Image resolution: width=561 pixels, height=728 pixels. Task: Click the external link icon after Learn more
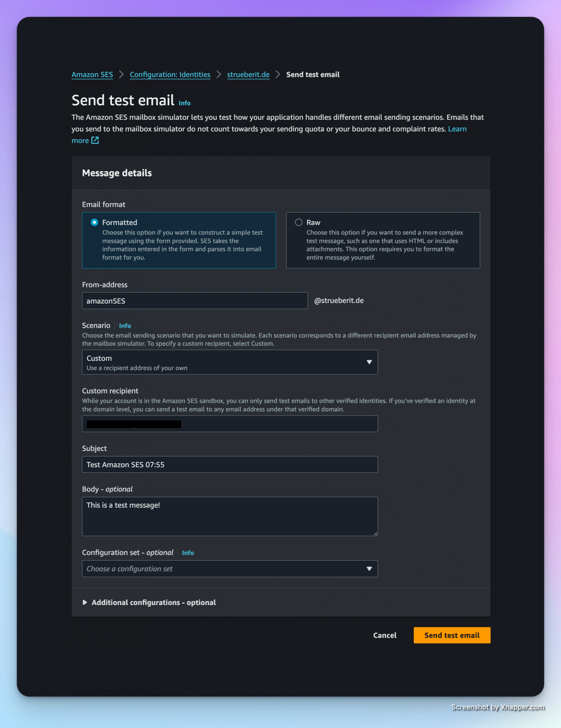[95, 140]
